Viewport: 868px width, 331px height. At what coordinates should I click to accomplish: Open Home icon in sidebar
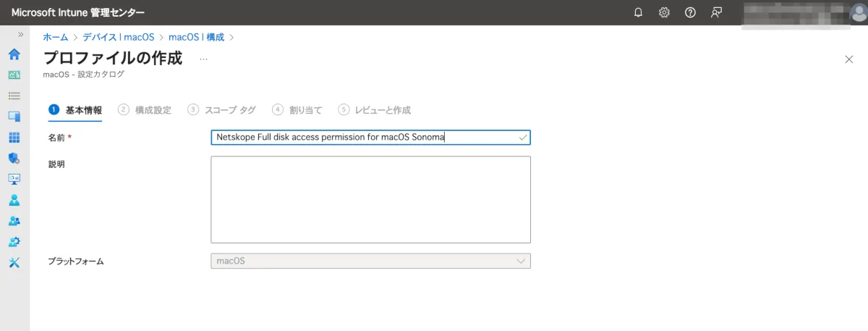pos(14,54)
